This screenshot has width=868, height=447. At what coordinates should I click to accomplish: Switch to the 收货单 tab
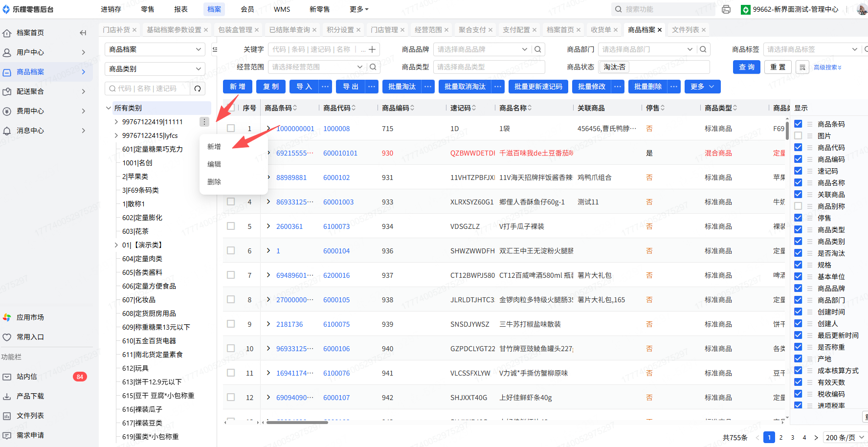[601, 30]
